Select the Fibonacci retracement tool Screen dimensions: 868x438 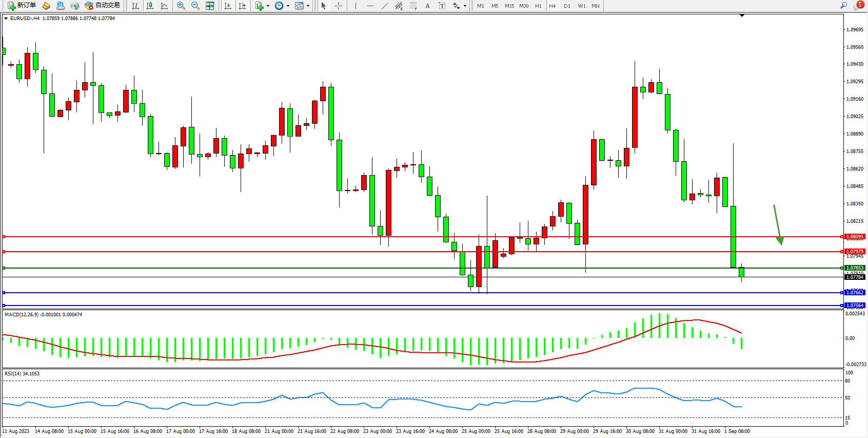[x=413, y=6]
